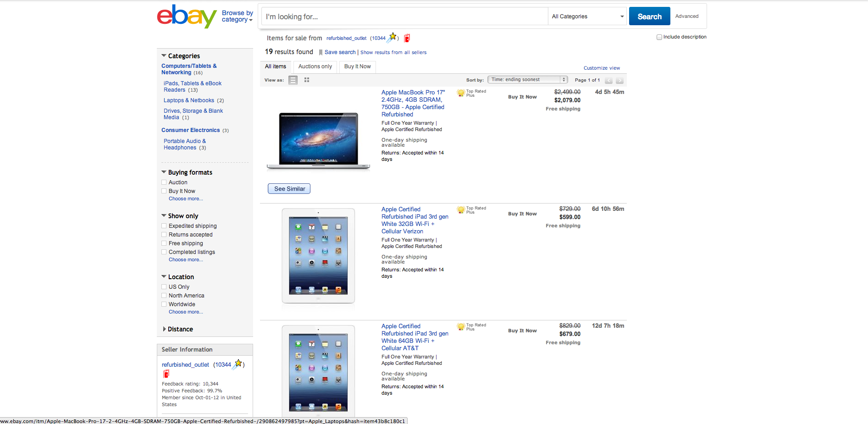Show Completed listings only
Image resolution: width=868 pixels, height=424 pixels.
pos(164,252)
